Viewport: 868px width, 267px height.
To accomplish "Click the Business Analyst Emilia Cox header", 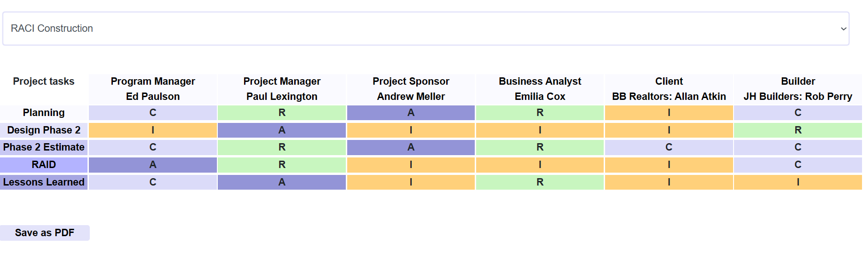I will 540,89.
